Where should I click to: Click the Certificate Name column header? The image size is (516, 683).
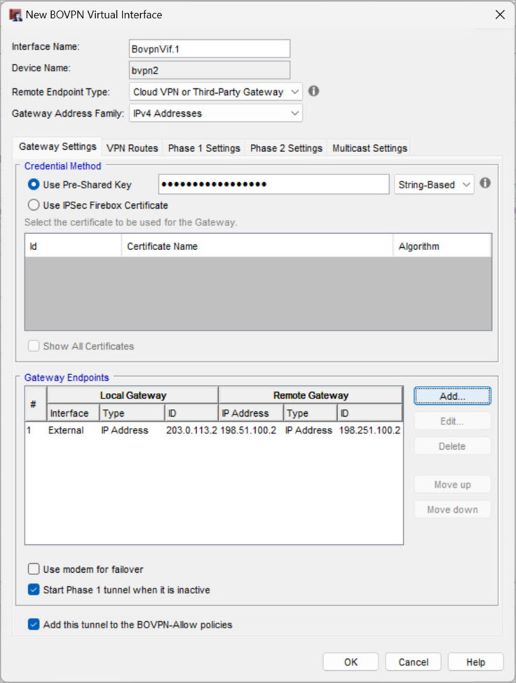[257, 247]
